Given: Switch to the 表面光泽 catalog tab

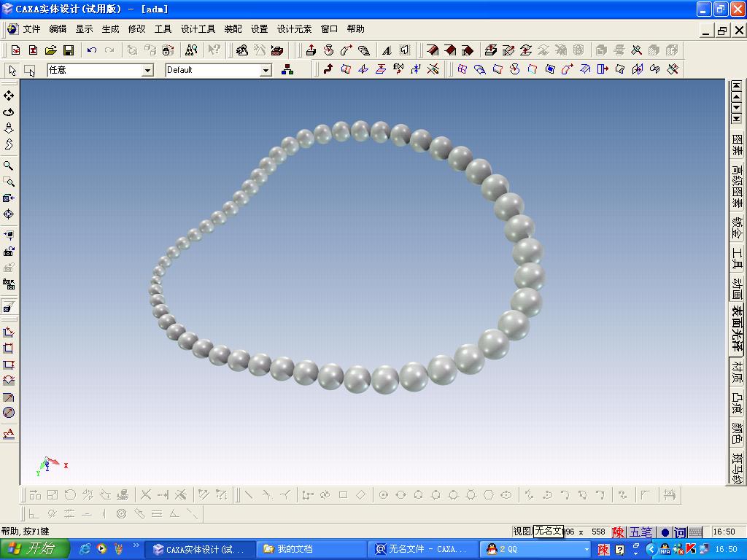Looking at the screenshot, I should click(x=737, y=329).
